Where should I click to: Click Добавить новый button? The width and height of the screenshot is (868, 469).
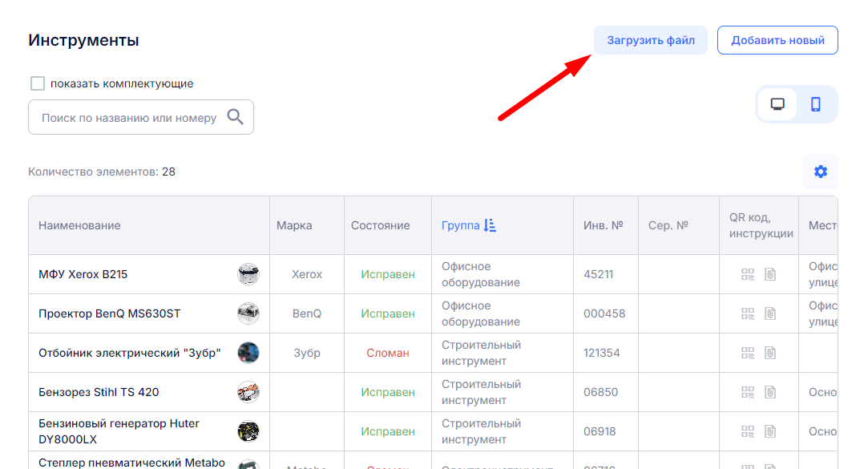[777, 40]
